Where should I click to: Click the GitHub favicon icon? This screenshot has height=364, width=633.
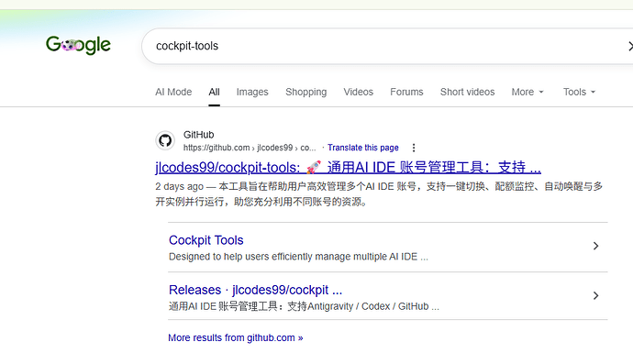(165, 141)
